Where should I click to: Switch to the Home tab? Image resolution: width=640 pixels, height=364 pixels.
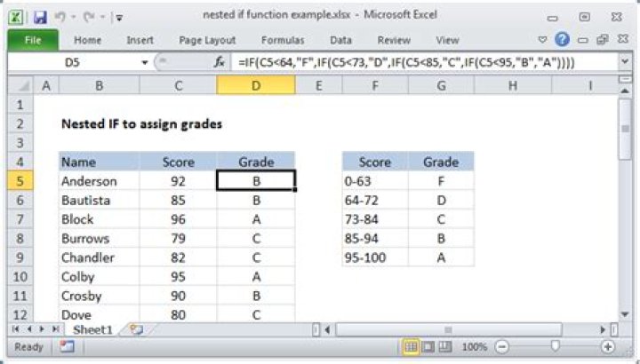87,40
